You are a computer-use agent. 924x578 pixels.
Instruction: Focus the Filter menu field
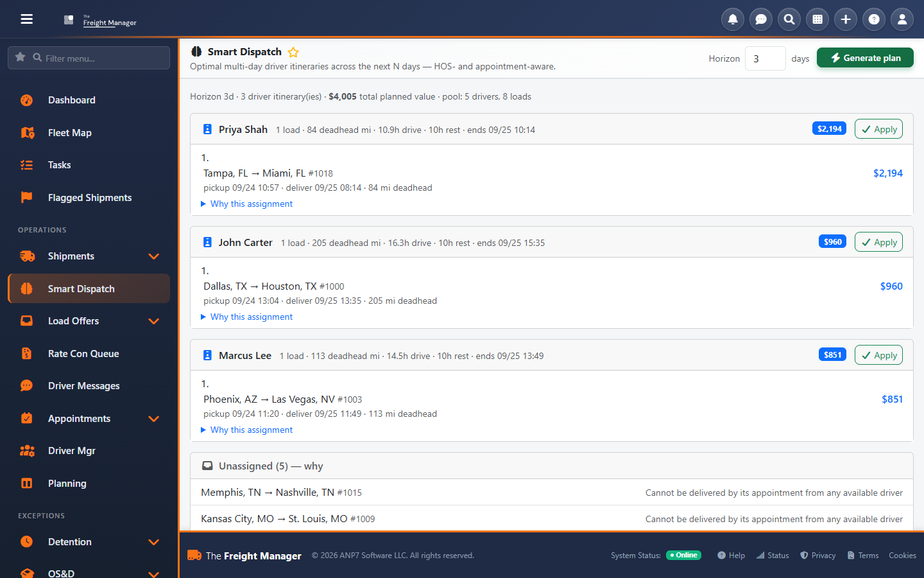pyautogui.click(x=89, y=58)
